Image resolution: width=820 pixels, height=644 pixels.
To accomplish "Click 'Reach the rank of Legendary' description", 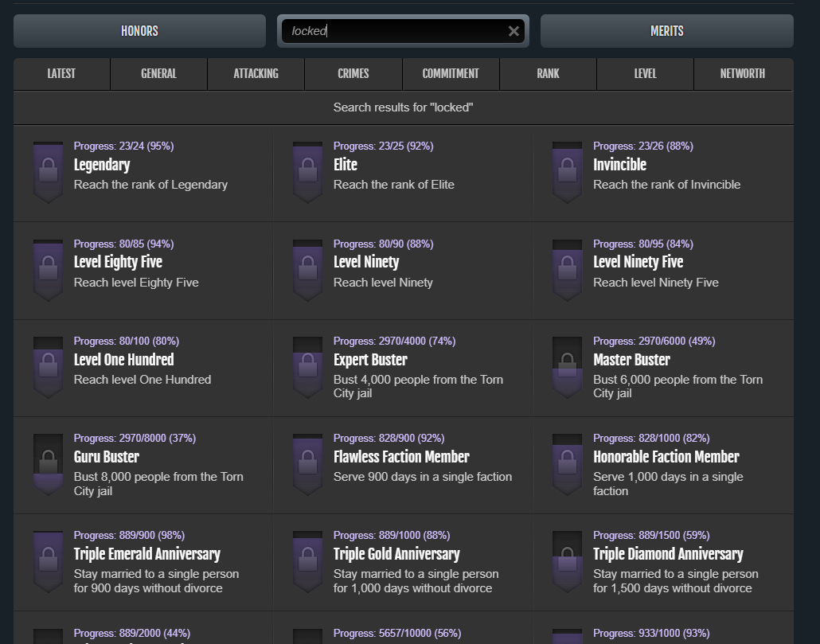I will click(x=150, y=185).
